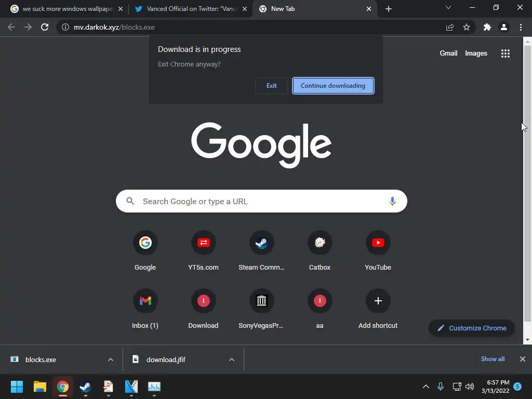Image resolution: width=532 pixels, height=399 pixels.
Task: Click the back navigation arrow
Action: click(x=11, y=27)
